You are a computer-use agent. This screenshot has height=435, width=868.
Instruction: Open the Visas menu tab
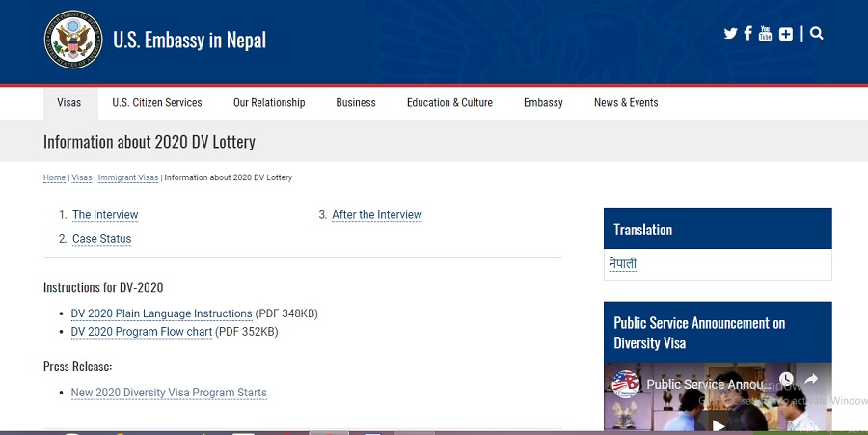(x=69, y=103)
